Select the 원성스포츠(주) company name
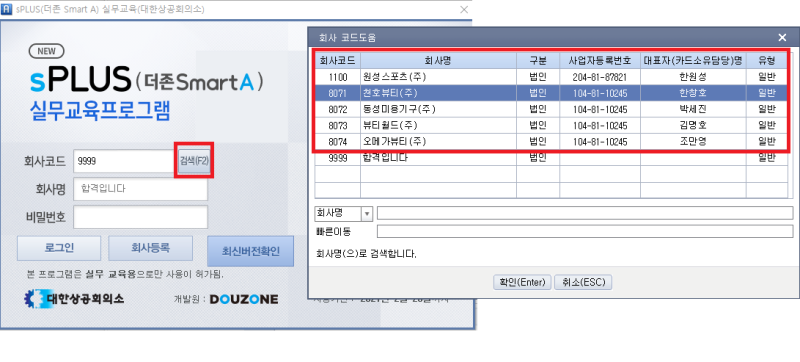The width and height of the screenshot is (800, 362). (394, 77)
